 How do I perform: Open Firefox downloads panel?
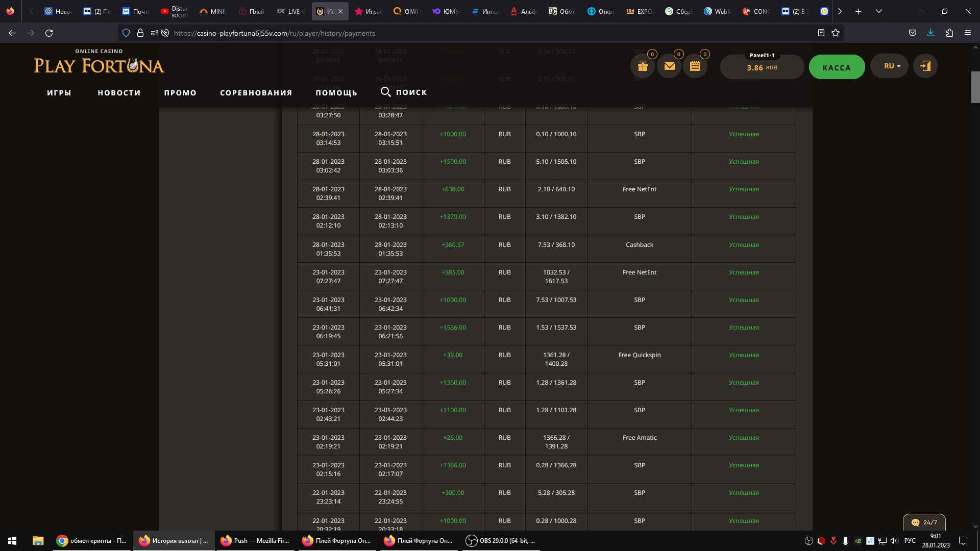(930, 33)
